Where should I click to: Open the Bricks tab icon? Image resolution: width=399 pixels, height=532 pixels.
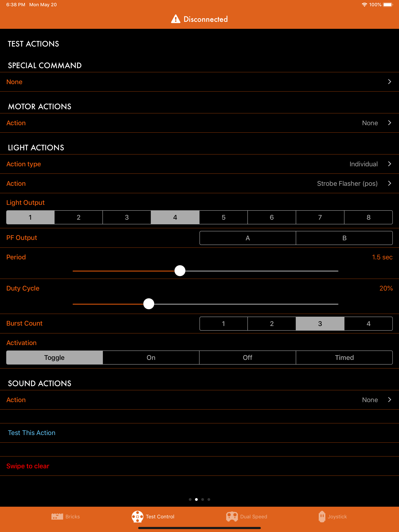tap(57, 516)
